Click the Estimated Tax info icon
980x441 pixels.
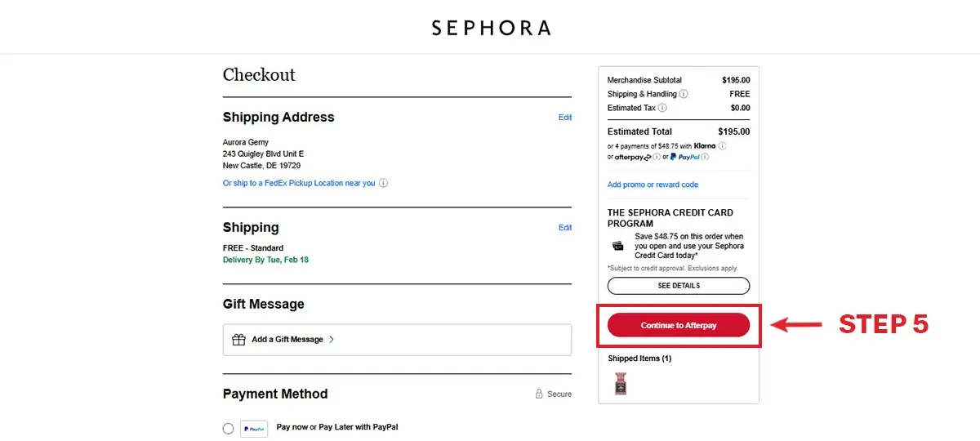pos(662,108)
